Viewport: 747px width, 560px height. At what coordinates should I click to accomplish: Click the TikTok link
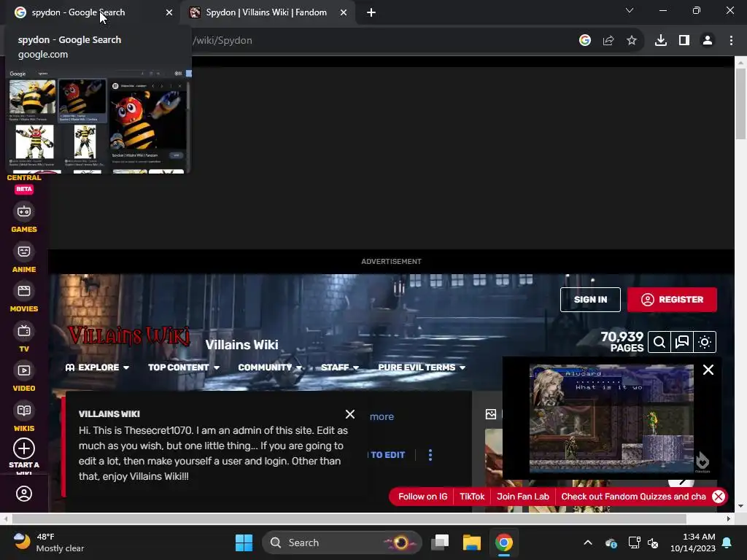(472, 497)
